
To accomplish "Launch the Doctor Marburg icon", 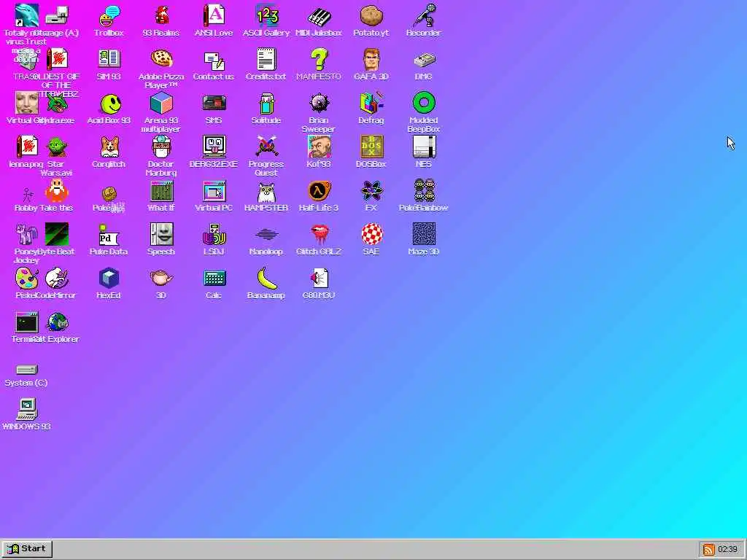I will pos(161,147).
